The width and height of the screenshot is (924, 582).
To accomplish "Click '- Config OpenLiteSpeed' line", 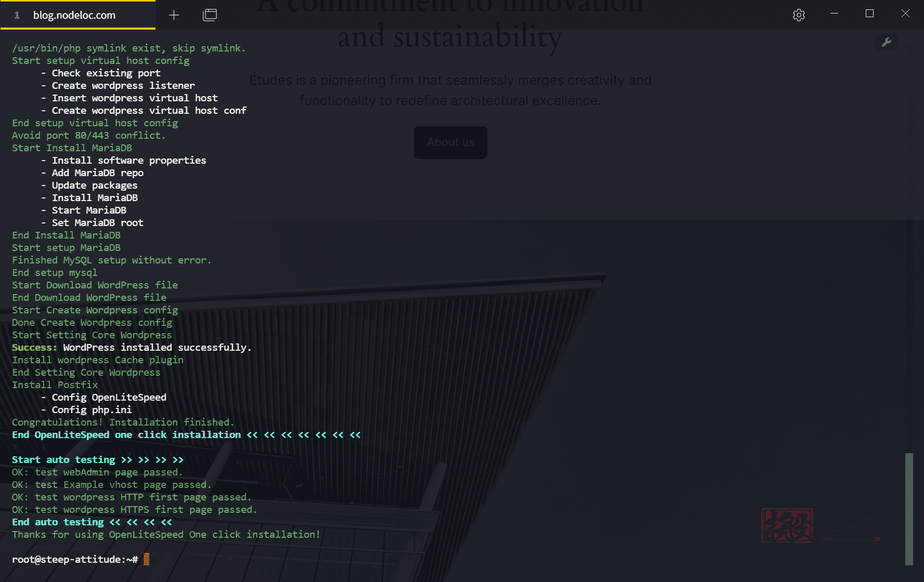I will pyautogui.click(x=104, y=397).
